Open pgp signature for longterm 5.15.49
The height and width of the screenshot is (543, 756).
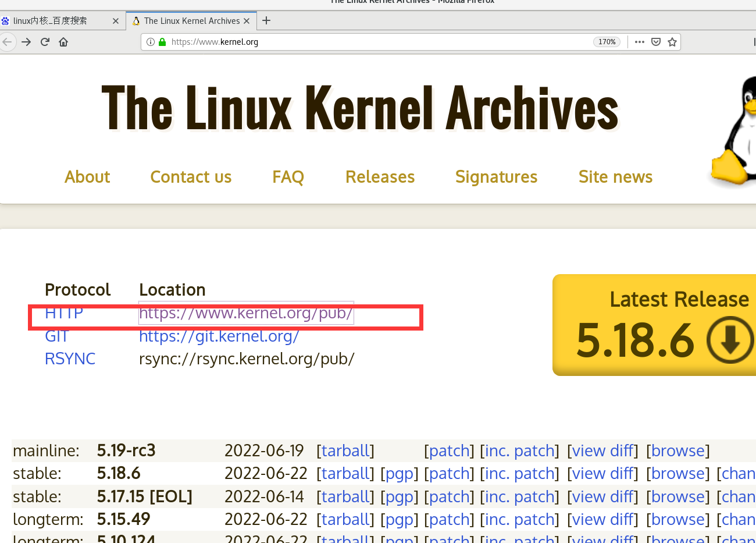click(400, 520)
